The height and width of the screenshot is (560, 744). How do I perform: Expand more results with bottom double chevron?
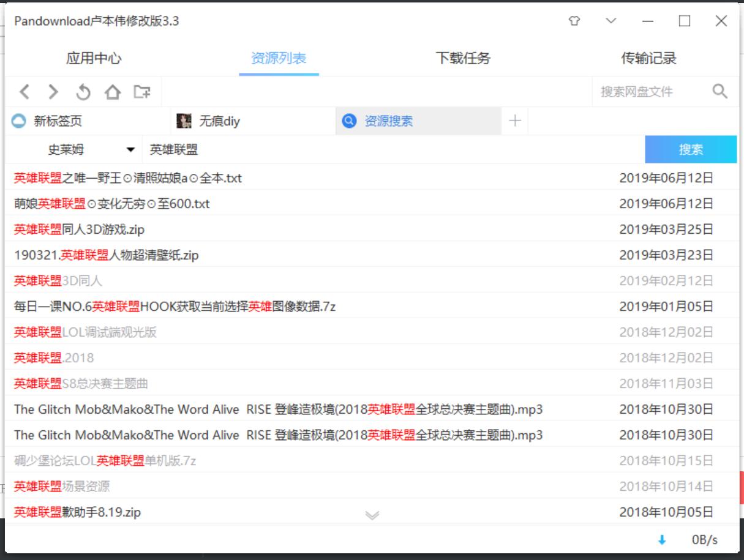pos(372,515)
